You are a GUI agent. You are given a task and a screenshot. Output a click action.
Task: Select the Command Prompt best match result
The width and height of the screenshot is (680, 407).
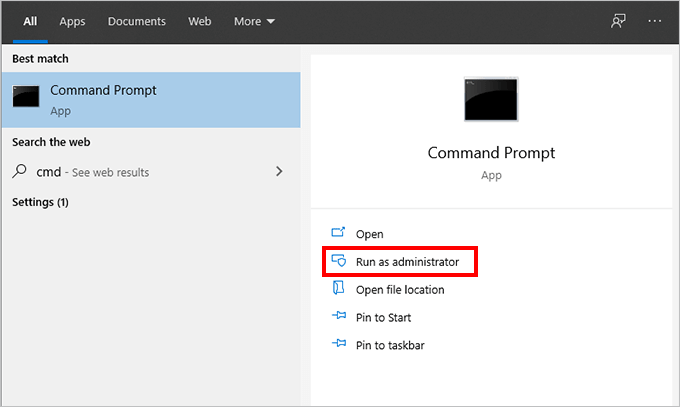pos(151,100)
